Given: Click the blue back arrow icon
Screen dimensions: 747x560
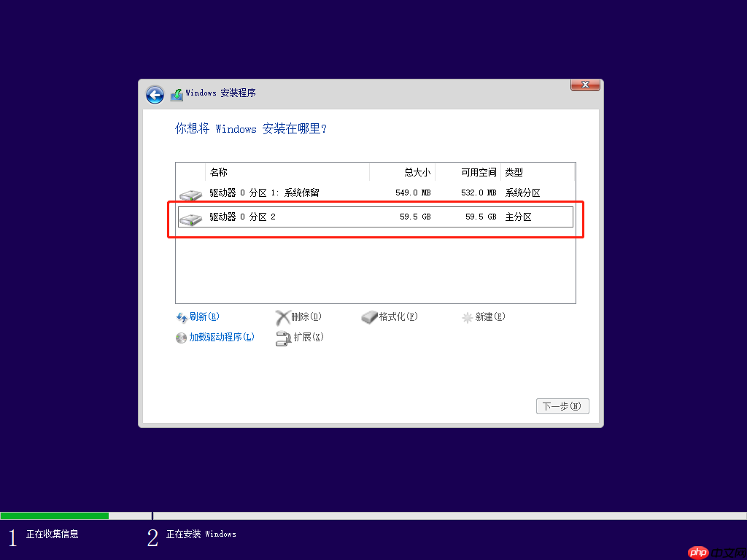Looking at the screenshot, I should click(155, 95).
